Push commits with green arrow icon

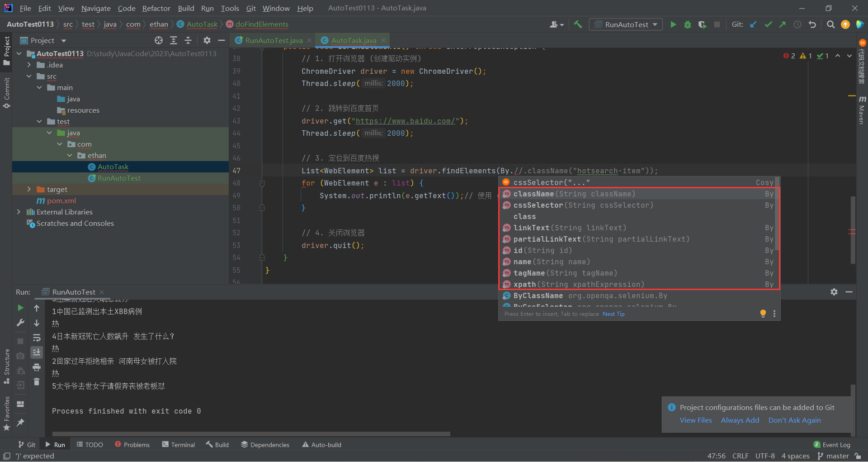coord(783,24)
